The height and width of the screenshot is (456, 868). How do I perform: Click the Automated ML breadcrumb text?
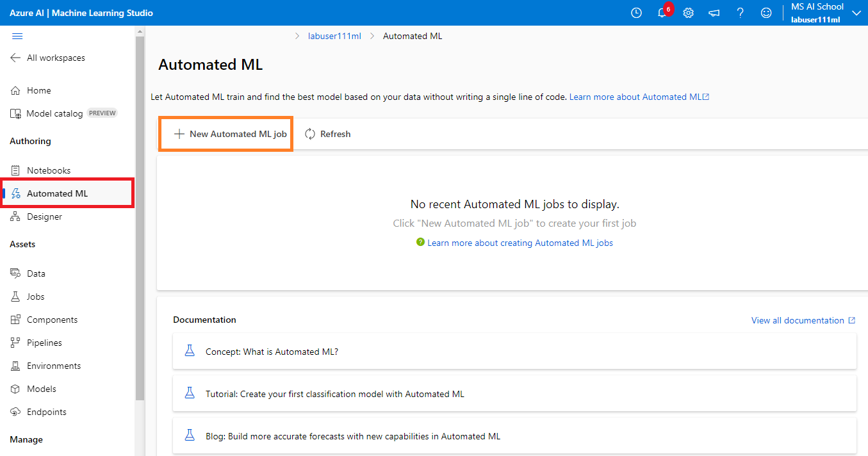point(413,36)
